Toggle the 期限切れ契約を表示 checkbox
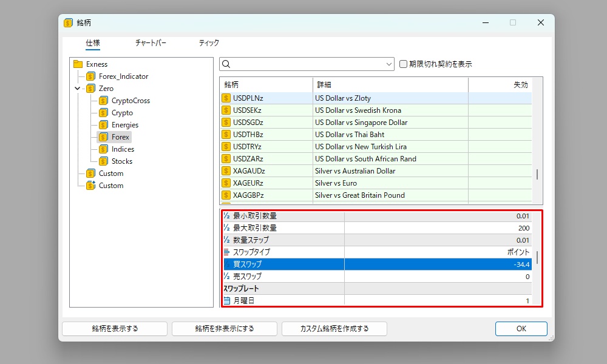Image resolution: width=607 pixels, height=364 pixels. coord(404,64)
